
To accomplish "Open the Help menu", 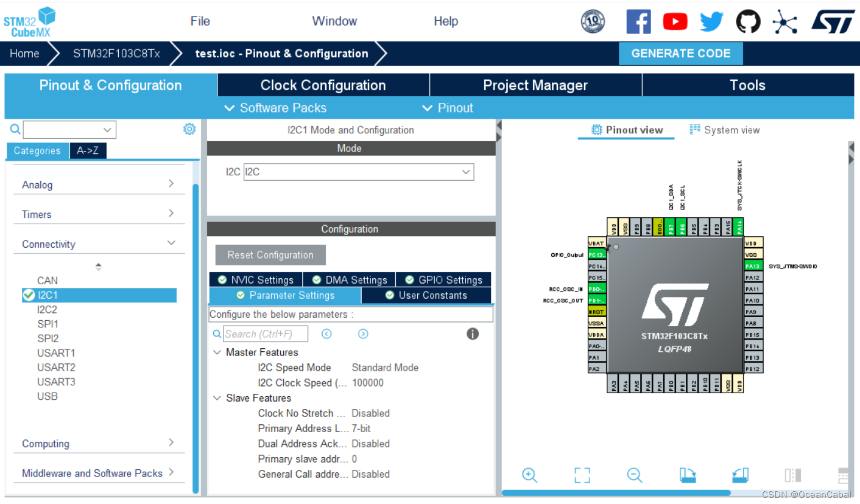I will tap(446, 21).
